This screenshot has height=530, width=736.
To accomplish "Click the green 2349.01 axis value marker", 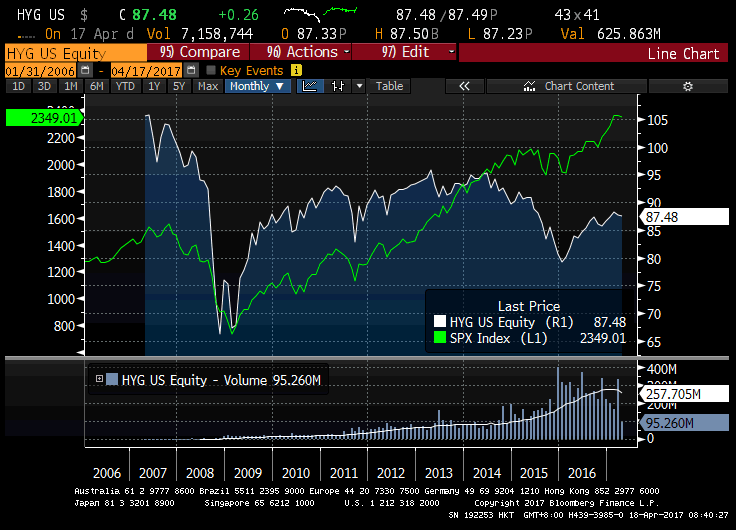I will tap(45, 118).
